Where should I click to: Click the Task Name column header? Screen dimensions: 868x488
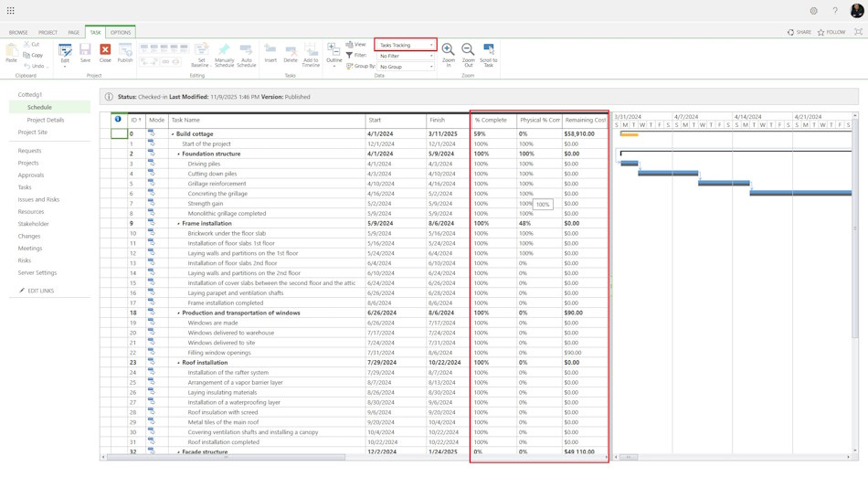(267, 120)
